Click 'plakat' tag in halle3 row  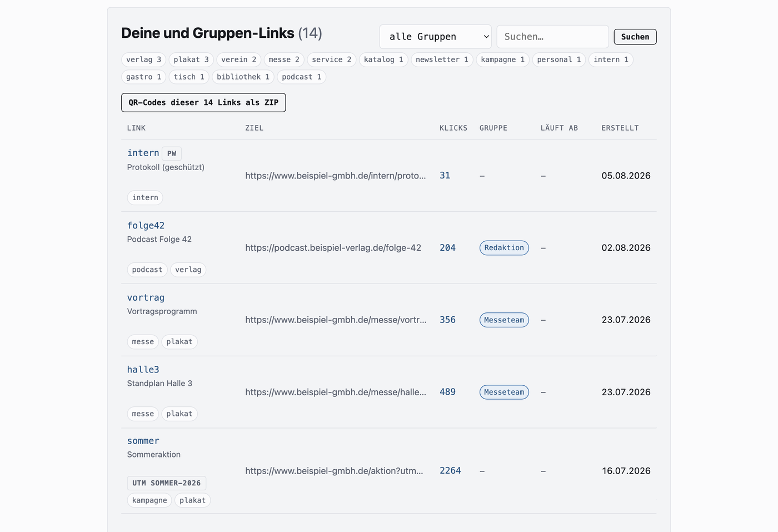(179, 414)
